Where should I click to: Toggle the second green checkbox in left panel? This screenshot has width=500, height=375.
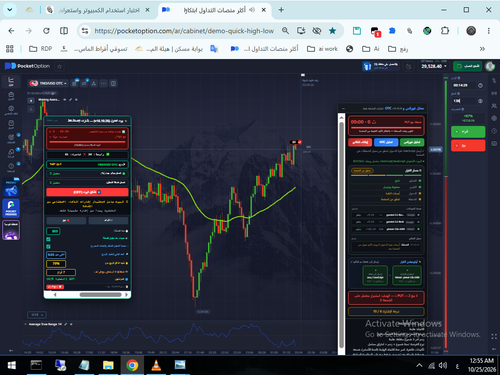click(x=48, y=247)
